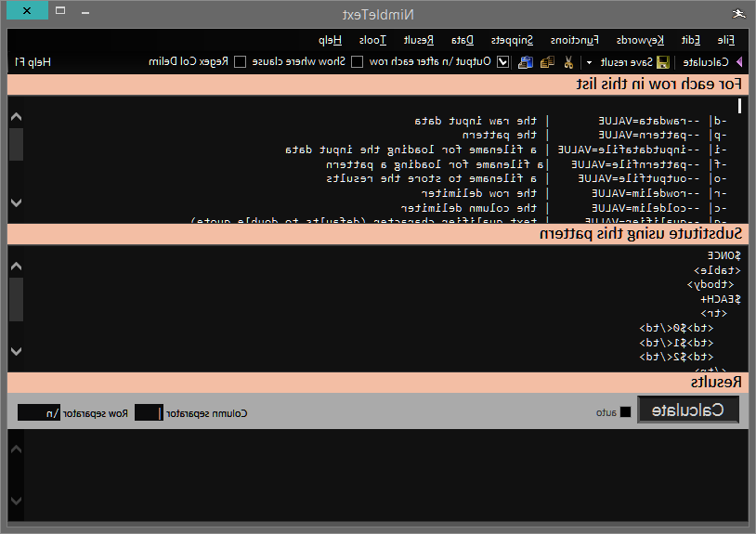Enable the Regex Col Delim checkbox
756x534 pixels.
(241, 62)
